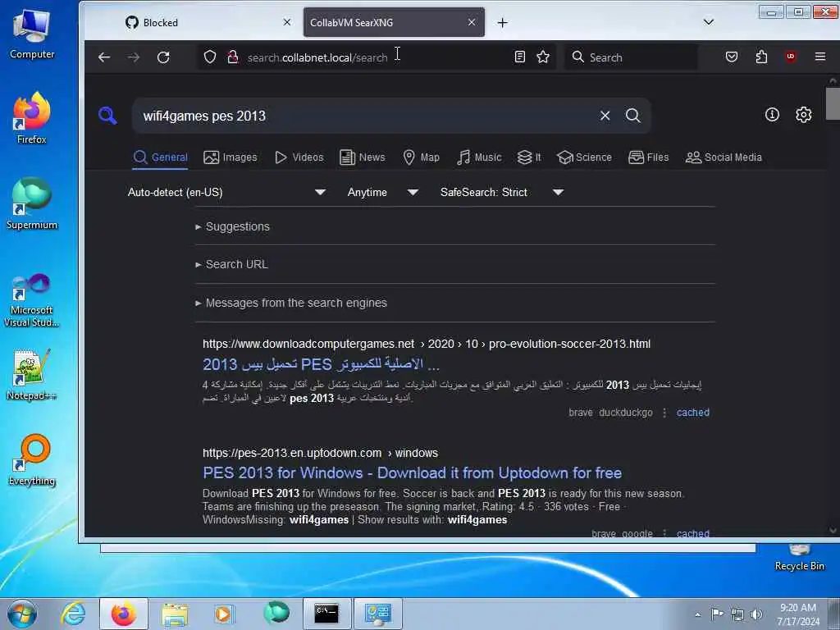Image resolution: width=840 pixels, height=630 pixels.
Task: Go back to previous page
Action: point(104,57)
